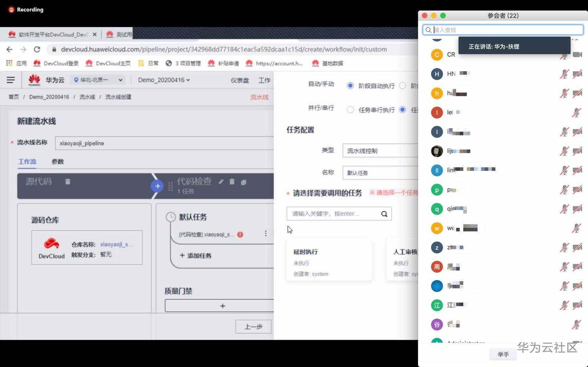Close the 参会者 participants window
Image resolution: width=588 pixels, height=367 pixels.
424,16
